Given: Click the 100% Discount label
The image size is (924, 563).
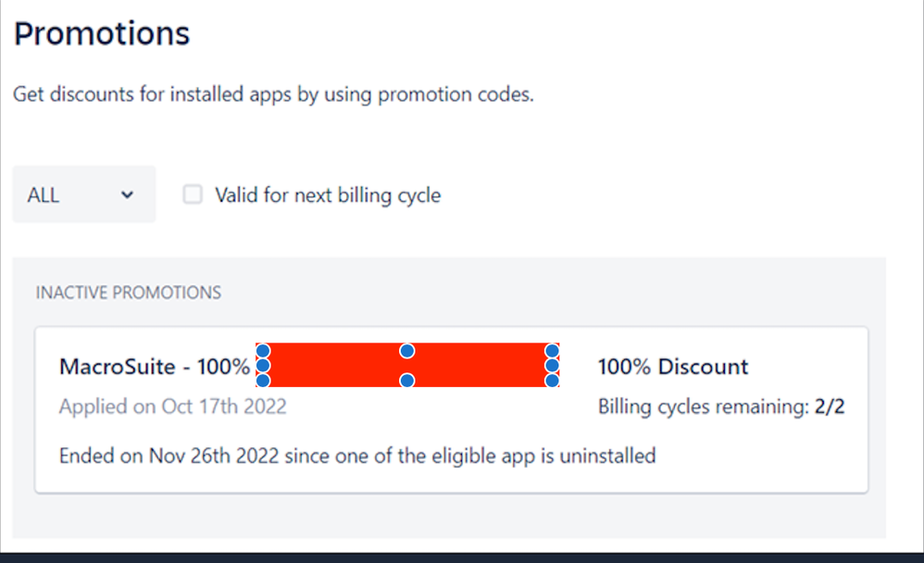Looking at the screenshot, I should (x=672, y=367).
